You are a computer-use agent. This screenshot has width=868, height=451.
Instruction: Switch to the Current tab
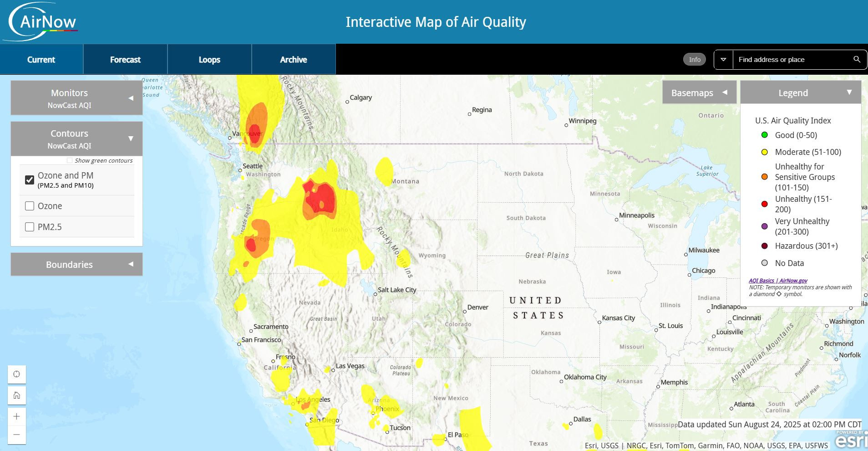[41, 59]
